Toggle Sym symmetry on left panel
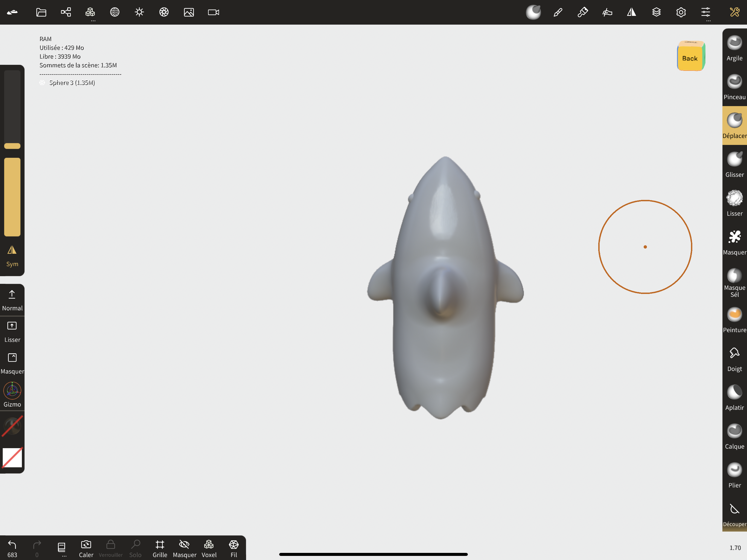Image resolution: width=747 pixels, height=560 pixels. 12,256
